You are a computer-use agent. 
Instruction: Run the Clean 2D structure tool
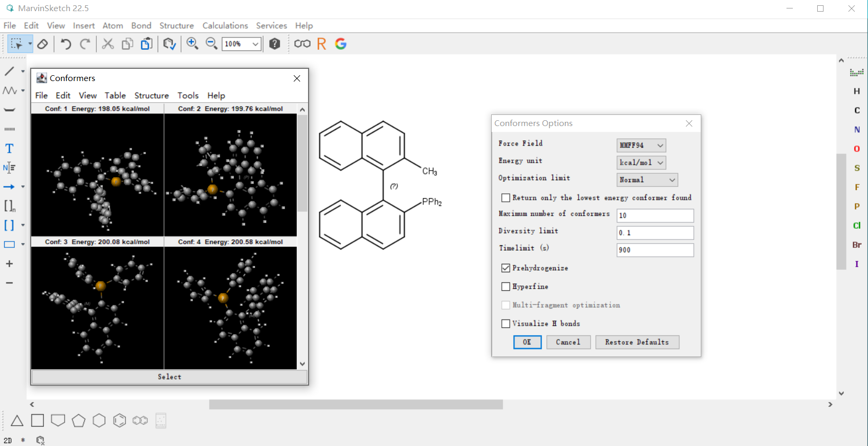pyautogui.click(x=169, y=44)
